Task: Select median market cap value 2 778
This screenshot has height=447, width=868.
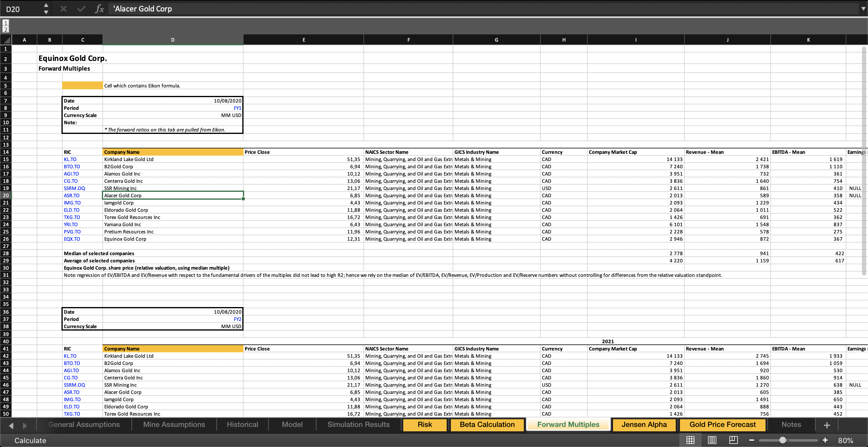Action: pyautogui.click(x=636, y=253)
